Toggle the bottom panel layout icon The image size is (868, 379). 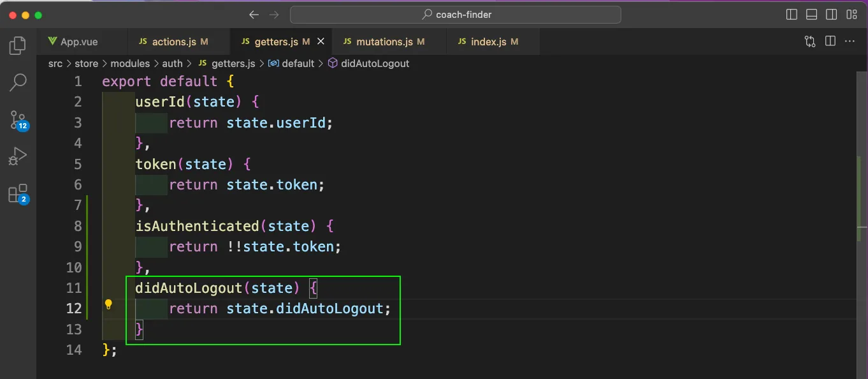coord(812,15)
